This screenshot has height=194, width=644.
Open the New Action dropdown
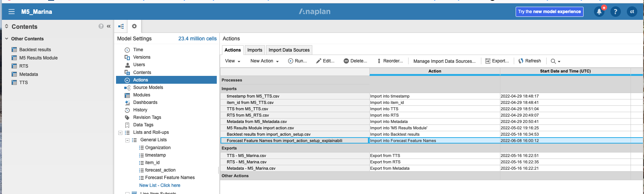(265, 61)
